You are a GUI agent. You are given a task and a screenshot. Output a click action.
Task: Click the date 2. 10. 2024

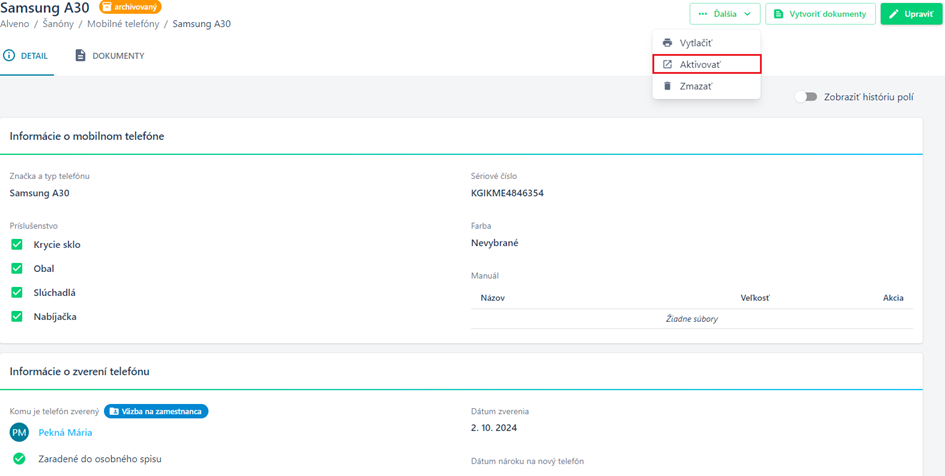tap(494, 428)
